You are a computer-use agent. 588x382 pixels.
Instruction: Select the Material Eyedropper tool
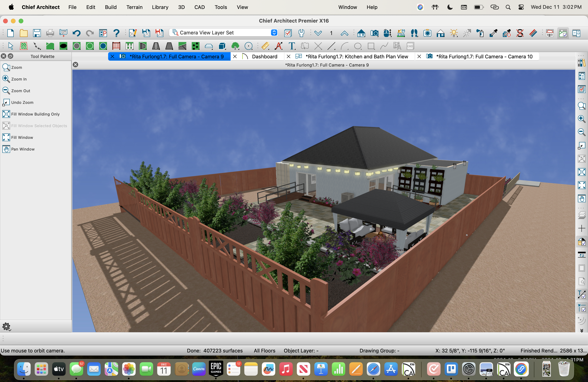(493, 33)
